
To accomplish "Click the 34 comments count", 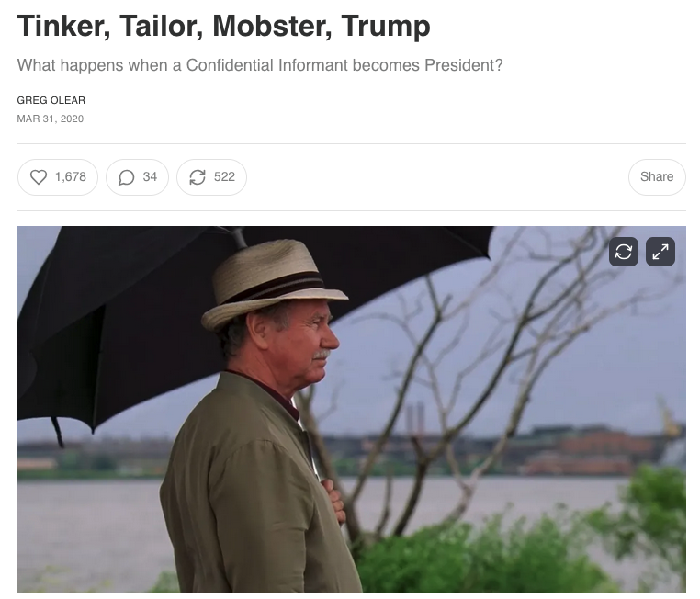I will click(150, 177).
